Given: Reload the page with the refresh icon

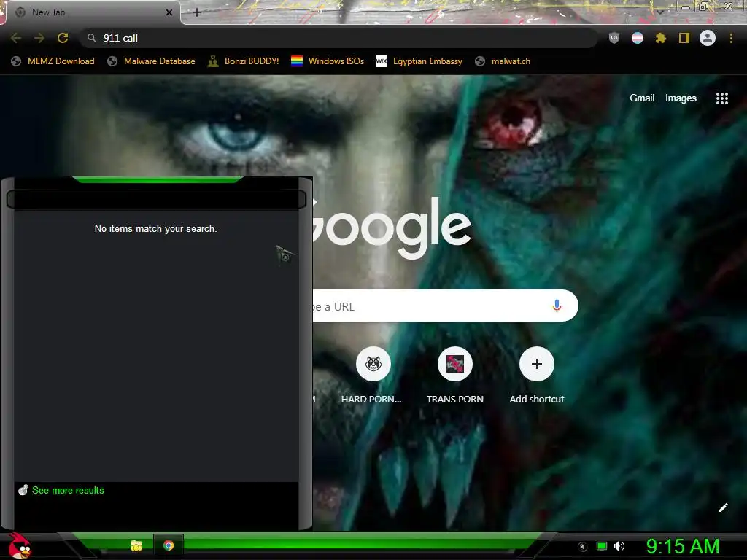Looking at the screenshot, I should (63, 38).
